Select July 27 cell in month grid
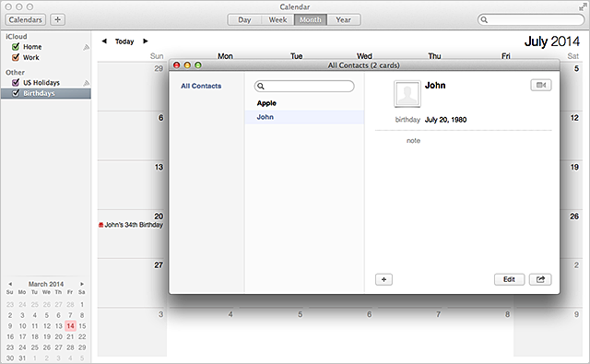 click(132, 283)
